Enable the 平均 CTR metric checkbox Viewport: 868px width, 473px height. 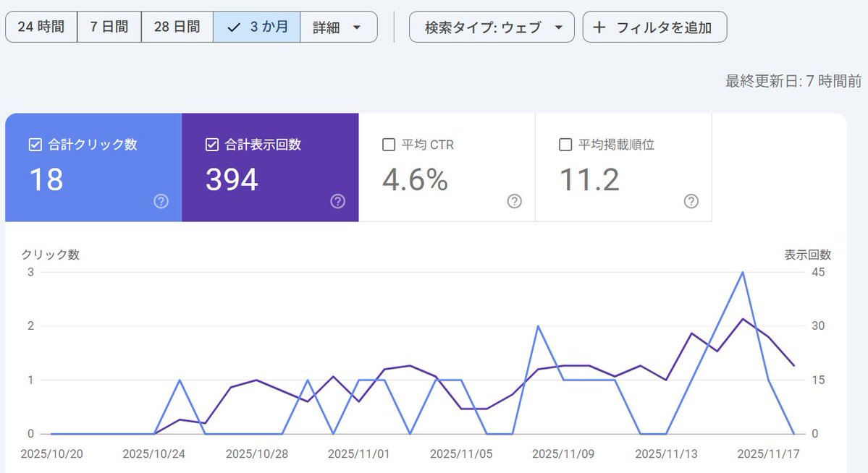click(388, 144)
